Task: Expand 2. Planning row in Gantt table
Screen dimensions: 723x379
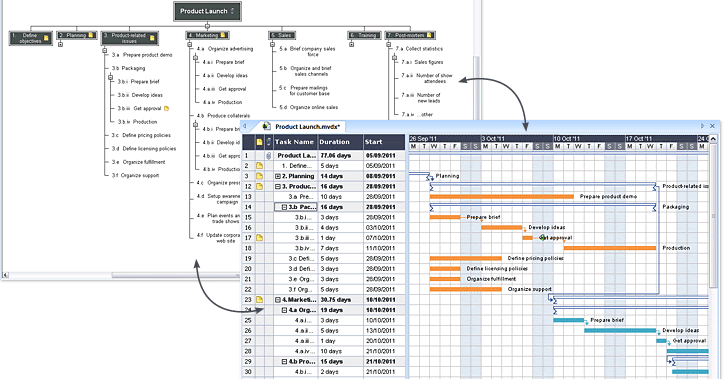Action: [278, 176]
